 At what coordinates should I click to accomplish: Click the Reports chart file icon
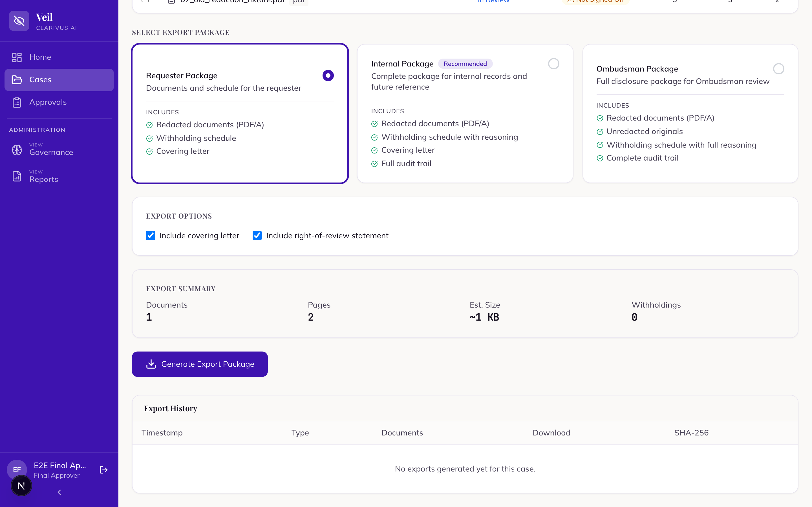17,176
